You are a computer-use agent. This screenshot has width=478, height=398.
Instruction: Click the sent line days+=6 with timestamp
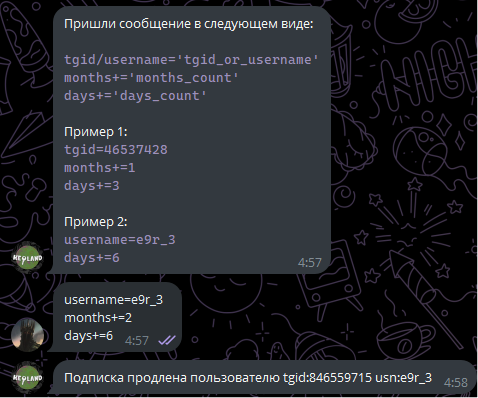tap(88, 336)
